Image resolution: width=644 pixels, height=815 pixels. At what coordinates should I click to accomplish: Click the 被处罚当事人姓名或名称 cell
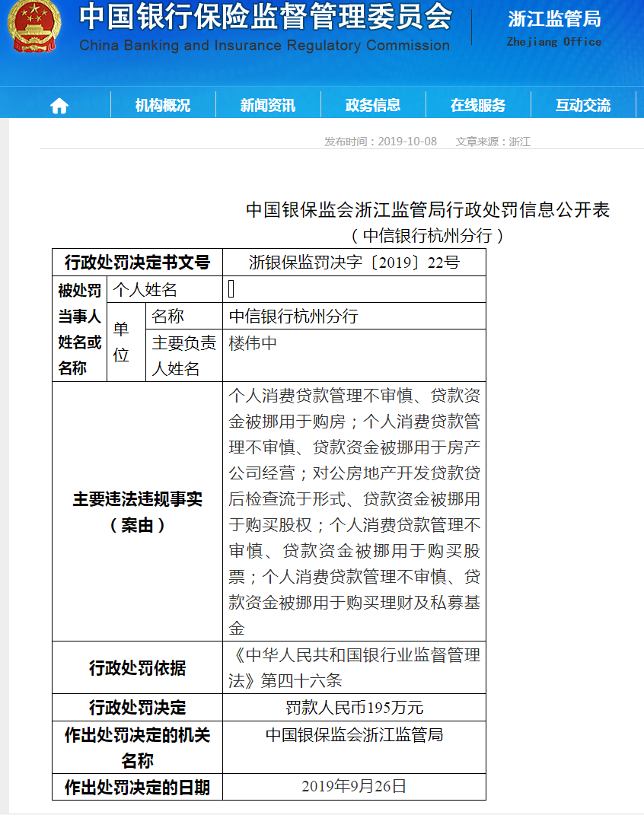point(79,329)
